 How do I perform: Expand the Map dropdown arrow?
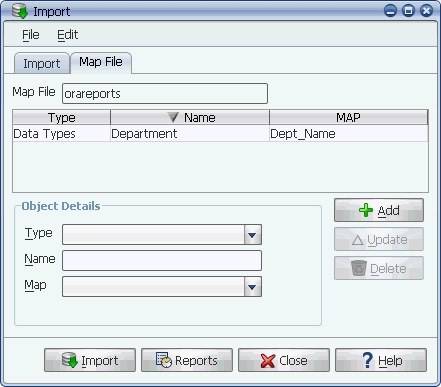point(252,287)
